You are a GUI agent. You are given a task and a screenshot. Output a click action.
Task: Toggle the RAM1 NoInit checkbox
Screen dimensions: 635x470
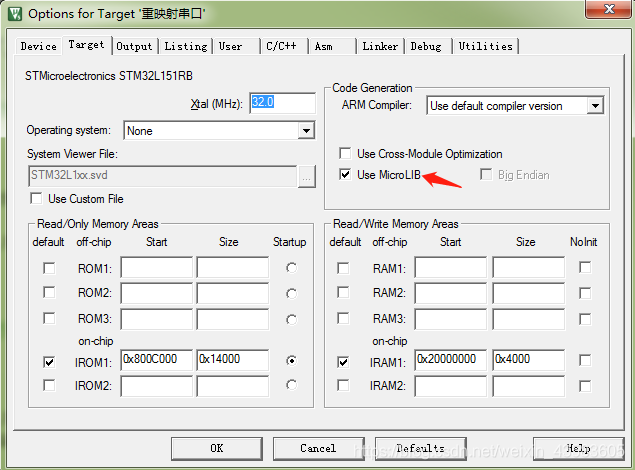(585, 267)
